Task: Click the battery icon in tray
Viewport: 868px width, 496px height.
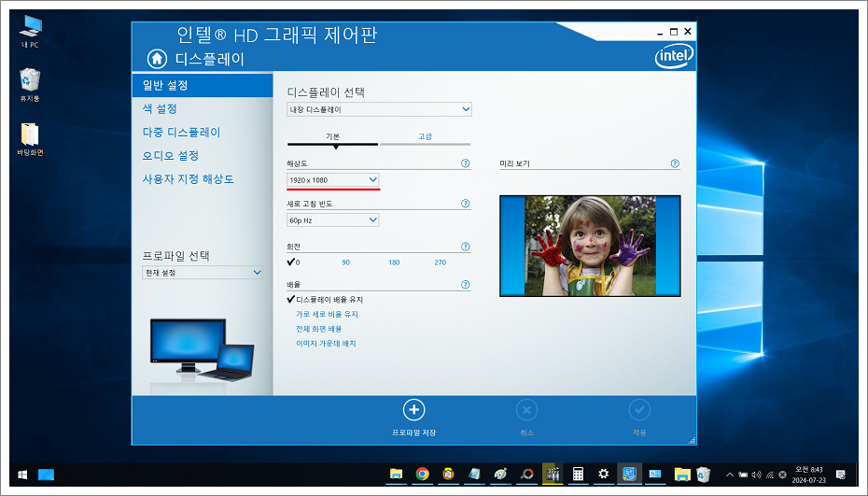Action: coord(743,475)
